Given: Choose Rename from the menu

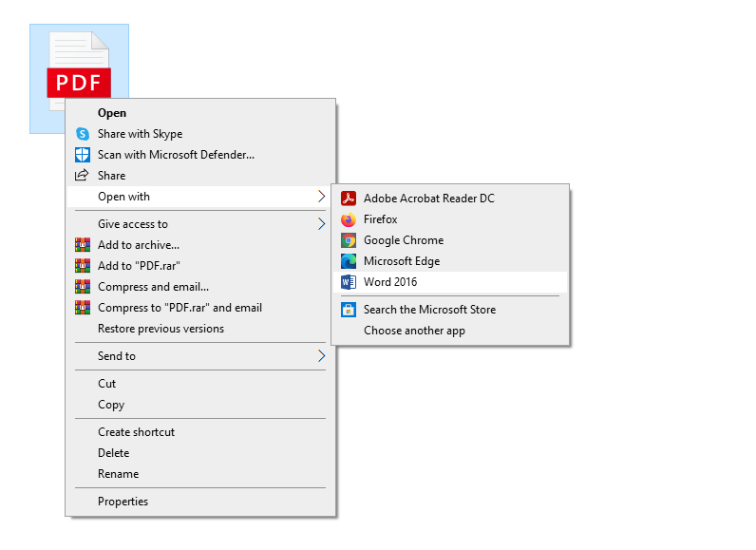Looking at the screenshot, I should point(199,474).
